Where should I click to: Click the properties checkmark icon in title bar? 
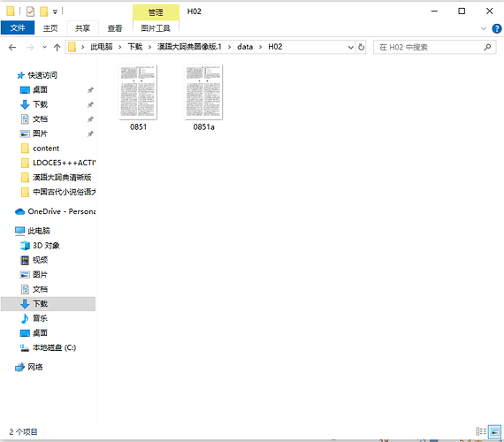pos(30,11)
